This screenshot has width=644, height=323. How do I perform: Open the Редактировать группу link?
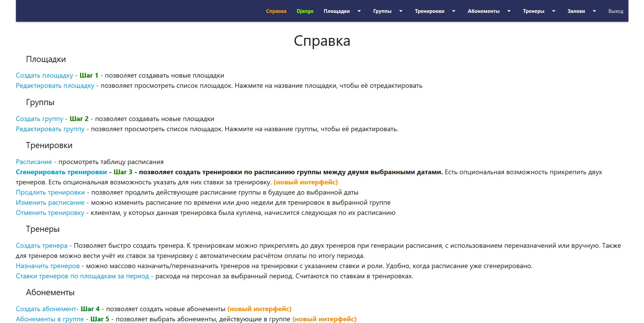click(50, 129)
